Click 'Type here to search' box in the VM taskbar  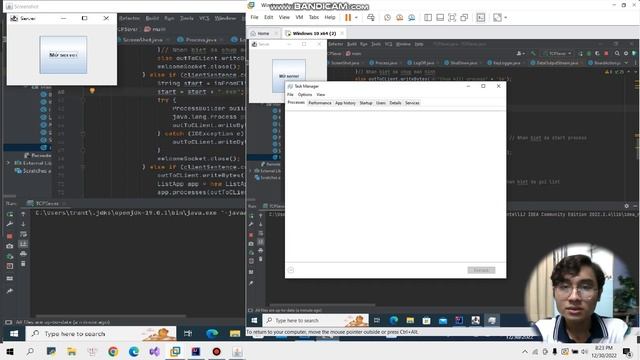pyautogui.click(x=315, y=320)
